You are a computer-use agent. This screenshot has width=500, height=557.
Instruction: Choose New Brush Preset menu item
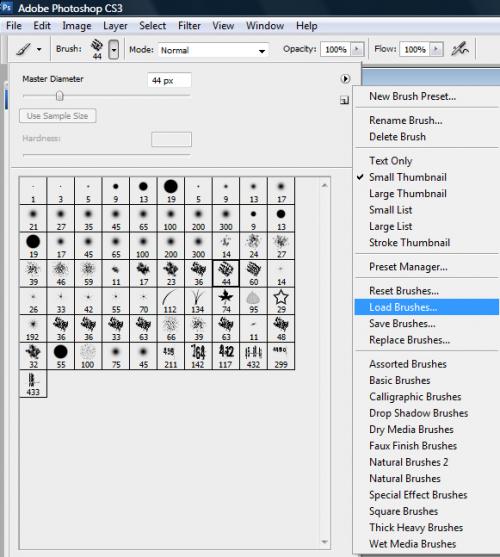[426, 96]
